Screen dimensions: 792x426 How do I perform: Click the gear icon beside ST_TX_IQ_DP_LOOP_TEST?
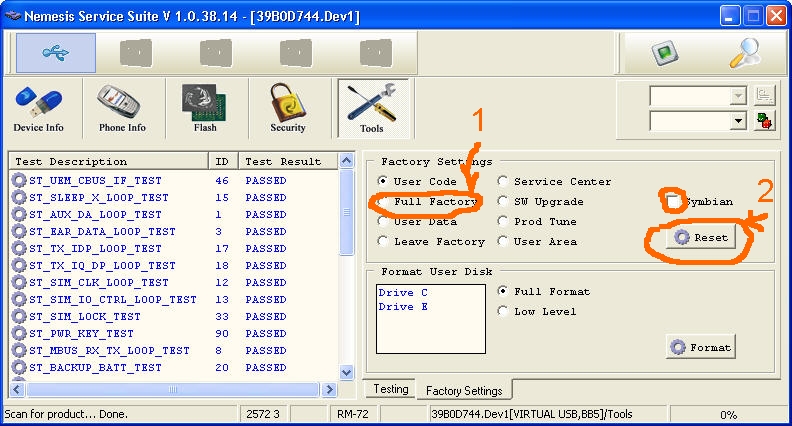tap(19, 265)
